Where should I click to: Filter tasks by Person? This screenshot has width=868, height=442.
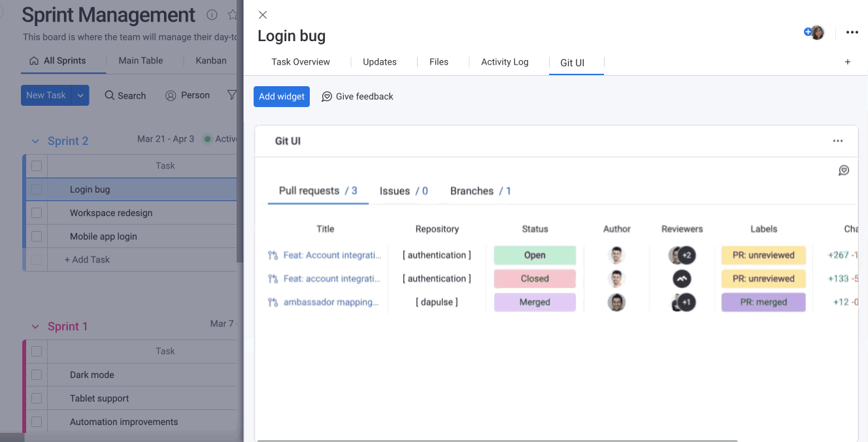[x=188, y=95]
